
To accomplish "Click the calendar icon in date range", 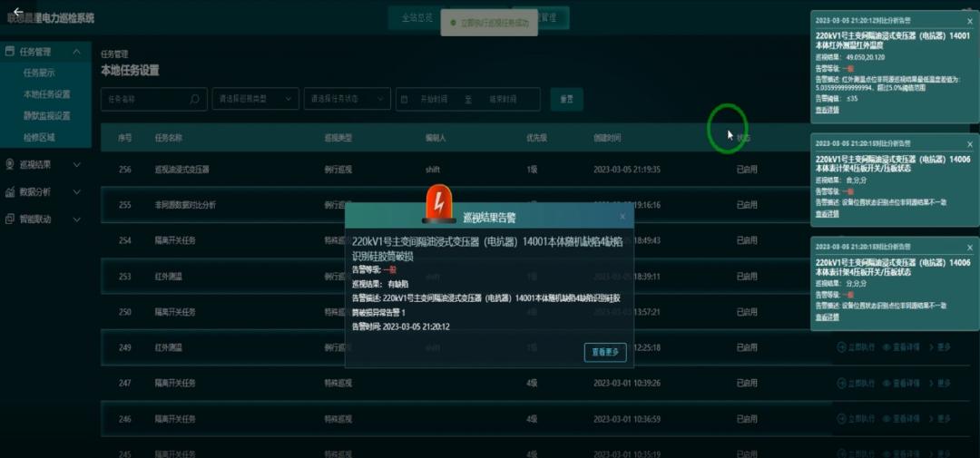I will 405,100.
